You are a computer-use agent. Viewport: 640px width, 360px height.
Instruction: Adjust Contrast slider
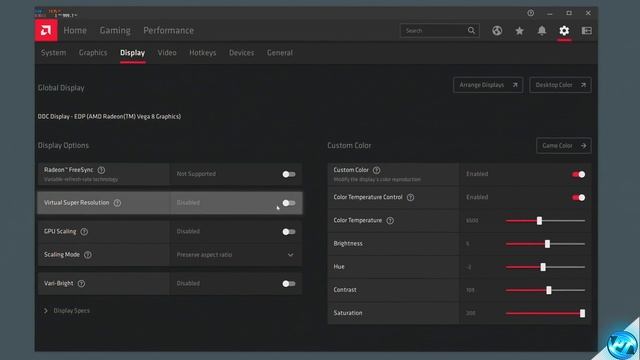pos(549,290)
